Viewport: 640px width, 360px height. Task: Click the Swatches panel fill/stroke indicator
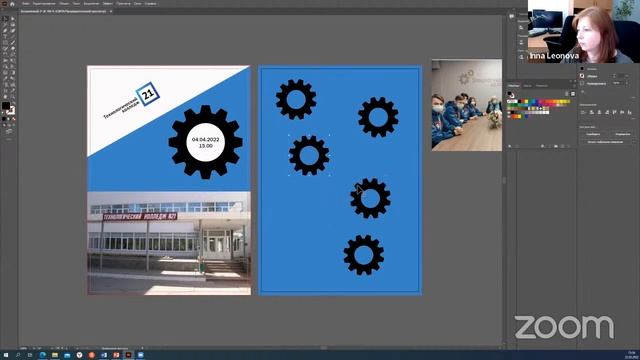(x=511, y=94)
